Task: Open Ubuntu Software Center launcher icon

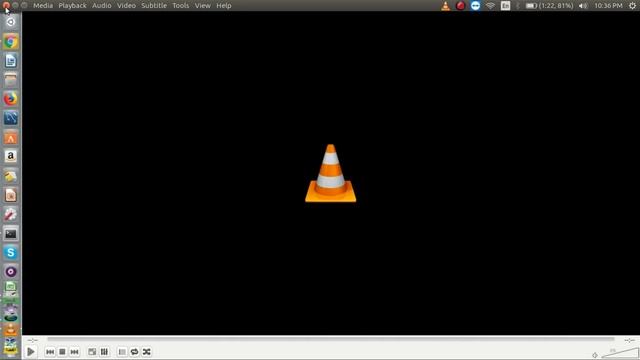Action: point(11,138)
